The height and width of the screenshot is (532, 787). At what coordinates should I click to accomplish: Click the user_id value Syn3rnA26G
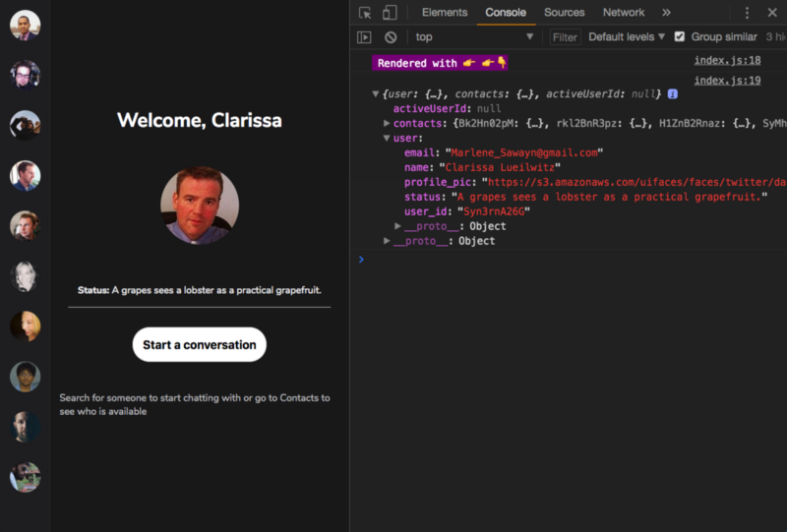point(494,211)
